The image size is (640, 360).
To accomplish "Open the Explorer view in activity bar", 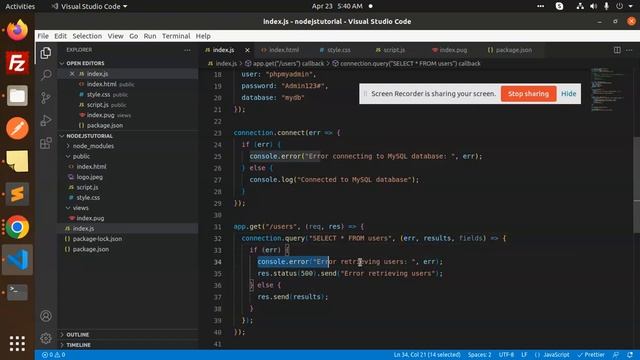I will coord(46,53).
